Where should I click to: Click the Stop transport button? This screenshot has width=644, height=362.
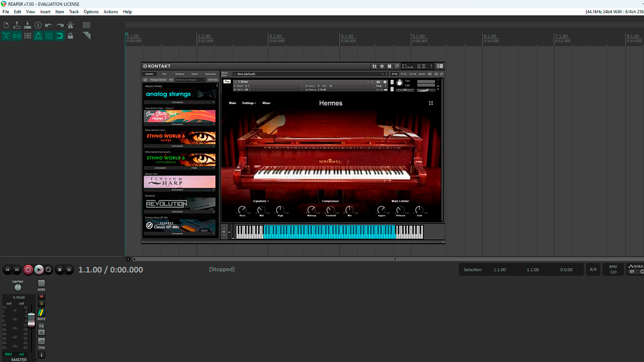[x=59, y=270]
